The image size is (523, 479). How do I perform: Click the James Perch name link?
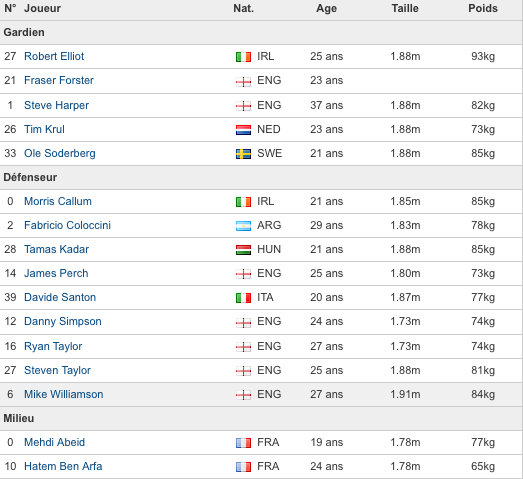click(x=56, y=273)
